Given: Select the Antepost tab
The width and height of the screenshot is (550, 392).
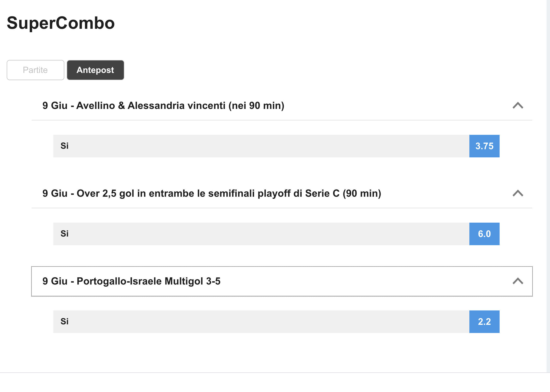Looking at the screenshot, I should tap(95, 70).
